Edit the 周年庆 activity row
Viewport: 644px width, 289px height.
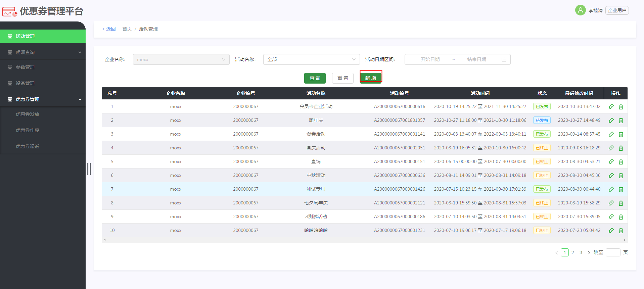[x=611, y=120]
